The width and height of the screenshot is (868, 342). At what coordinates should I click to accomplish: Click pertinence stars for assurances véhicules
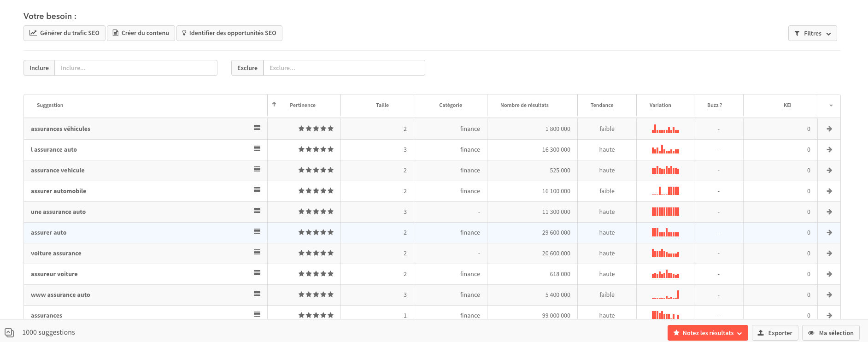pos(316,129)
